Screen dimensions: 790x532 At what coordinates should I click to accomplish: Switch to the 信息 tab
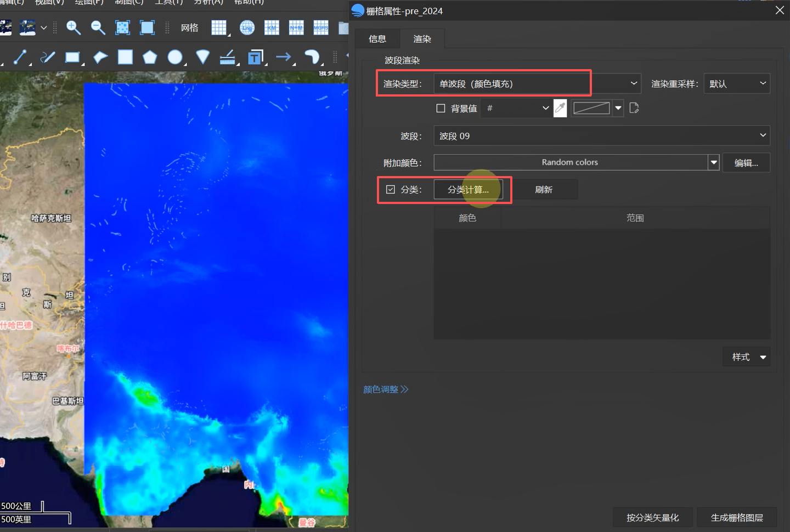377,39
